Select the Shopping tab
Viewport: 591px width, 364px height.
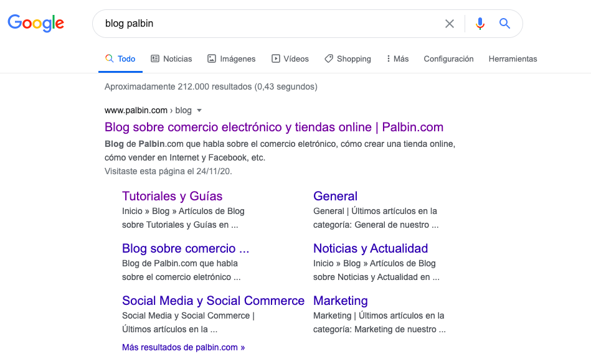[x=348, y=59]
